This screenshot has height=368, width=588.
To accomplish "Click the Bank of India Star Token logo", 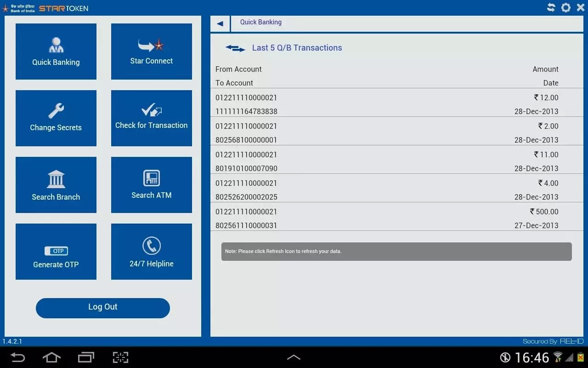I will click(45, 8).
